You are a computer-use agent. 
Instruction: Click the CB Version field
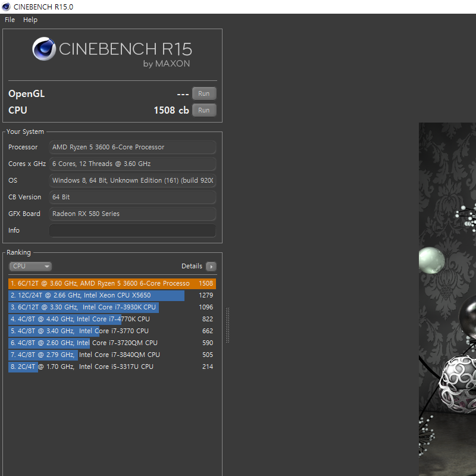[x=133, y=198]
